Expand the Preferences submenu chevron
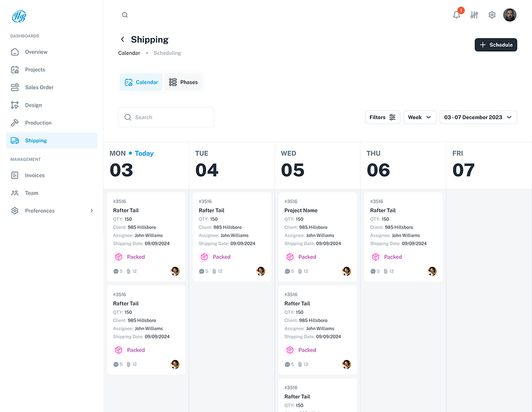532x412 pixels. click(91, 211)
